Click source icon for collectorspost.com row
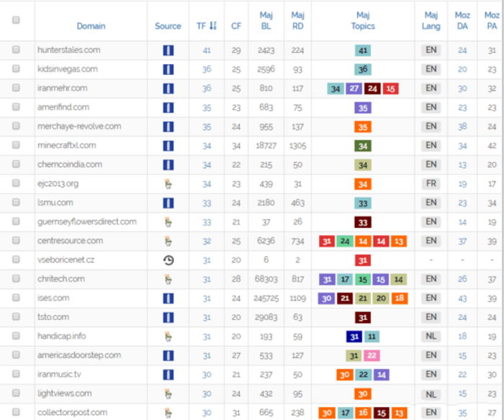The height and width of the screenshot is (420, 504). coord(168,413)
